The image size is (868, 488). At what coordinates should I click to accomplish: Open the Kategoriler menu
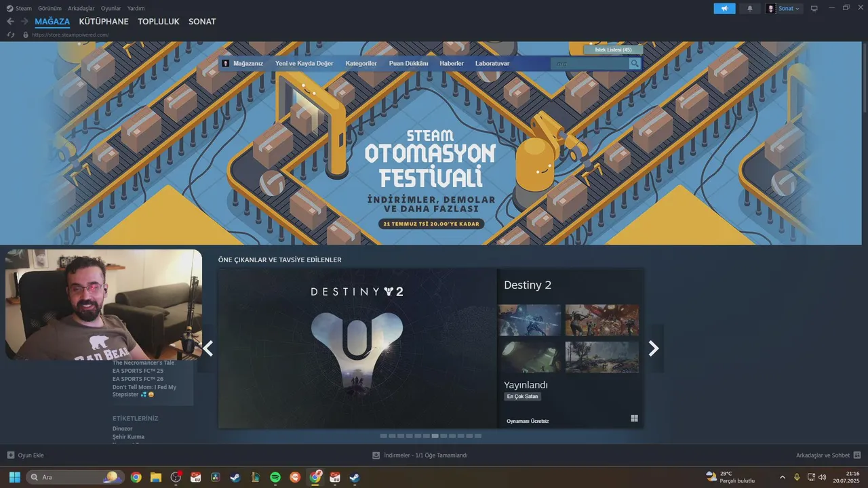[x=361, y=64]
